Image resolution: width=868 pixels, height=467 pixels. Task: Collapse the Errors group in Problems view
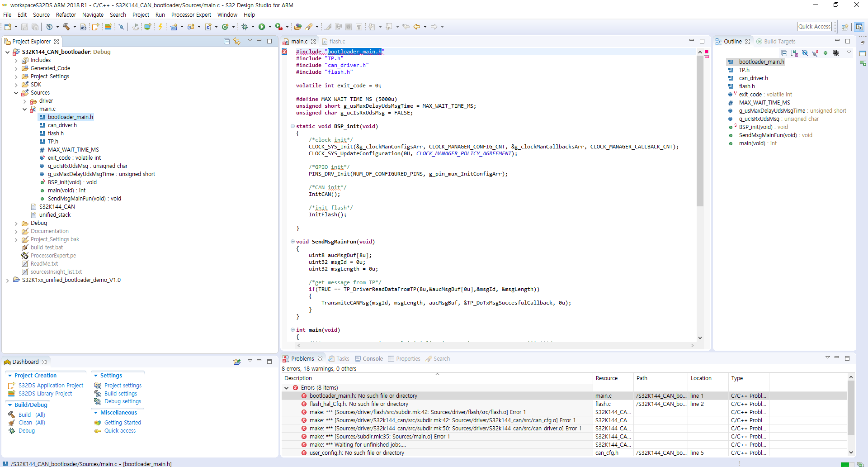click(287, 388)
